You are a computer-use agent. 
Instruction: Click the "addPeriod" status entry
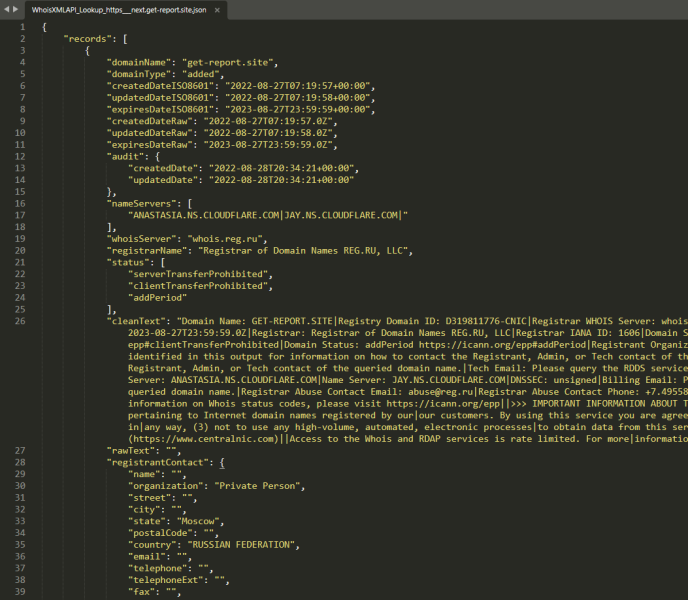click(x=164, y=297)
